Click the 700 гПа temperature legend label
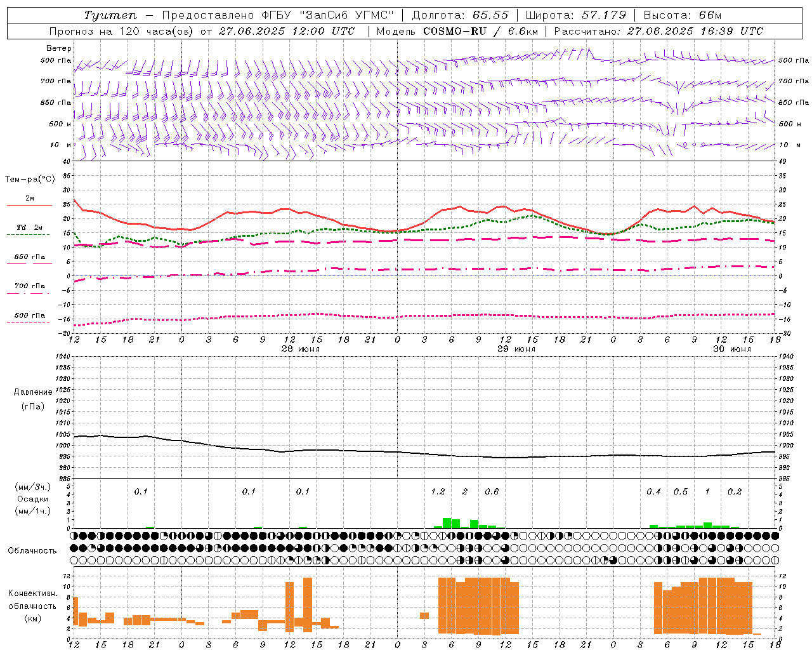The image size is (812, 650). [30, 286]
